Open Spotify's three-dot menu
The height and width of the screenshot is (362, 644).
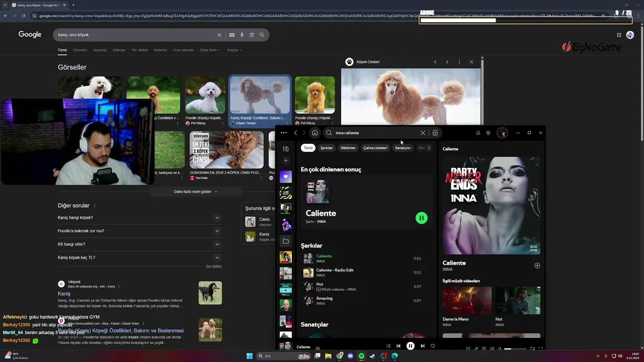pos(284,133)
